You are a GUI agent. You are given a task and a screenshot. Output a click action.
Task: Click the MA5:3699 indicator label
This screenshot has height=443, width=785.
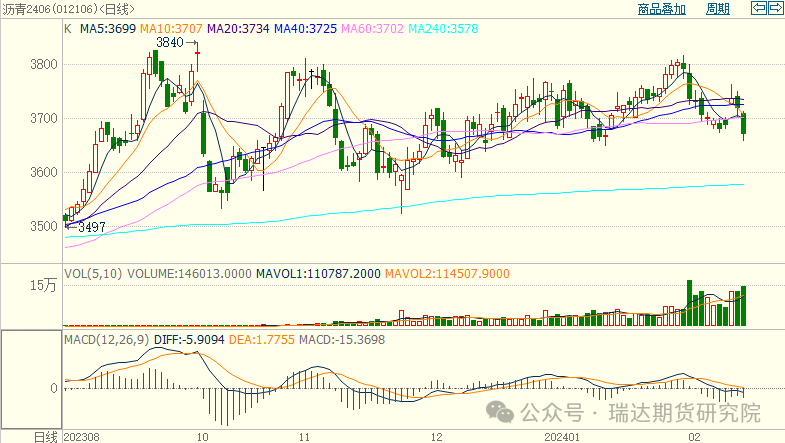[106, 29]
